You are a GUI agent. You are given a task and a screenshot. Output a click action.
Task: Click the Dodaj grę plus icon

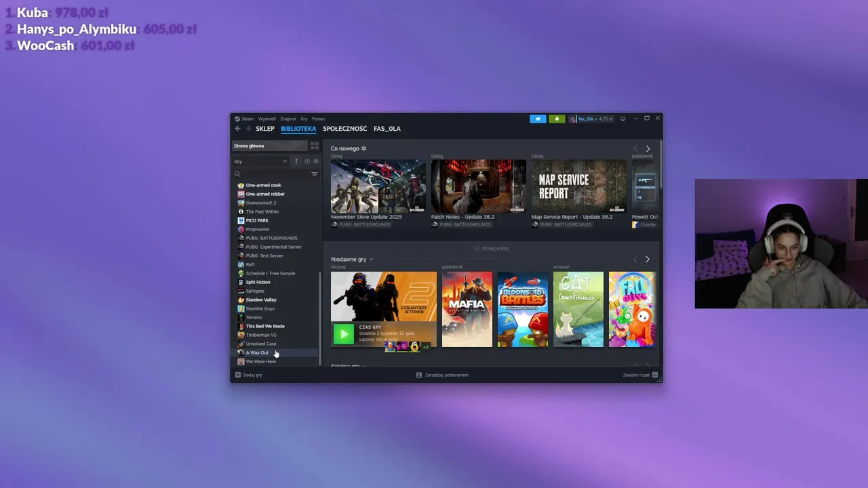coord(238,375)
